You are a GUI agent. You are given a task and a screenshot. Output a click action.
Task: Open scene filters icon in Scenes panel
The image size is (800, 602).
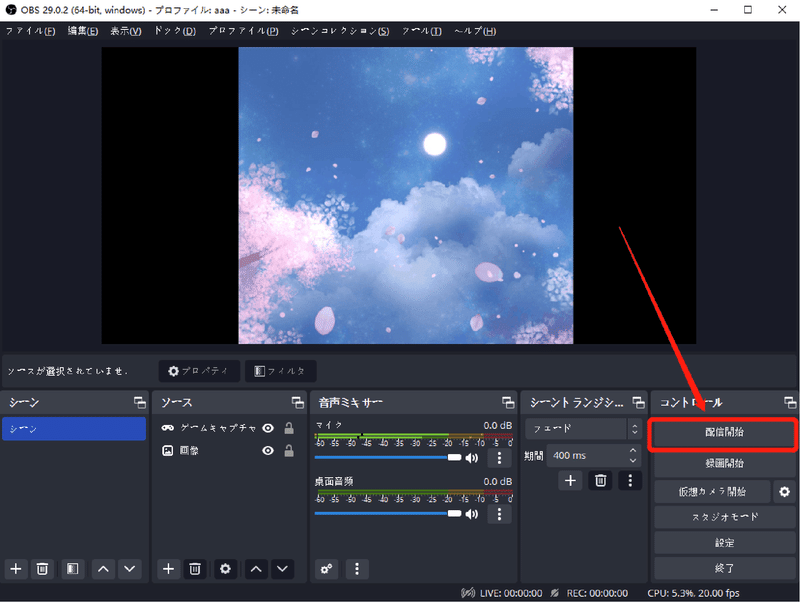pyautogui.click(x=72, y=569)
